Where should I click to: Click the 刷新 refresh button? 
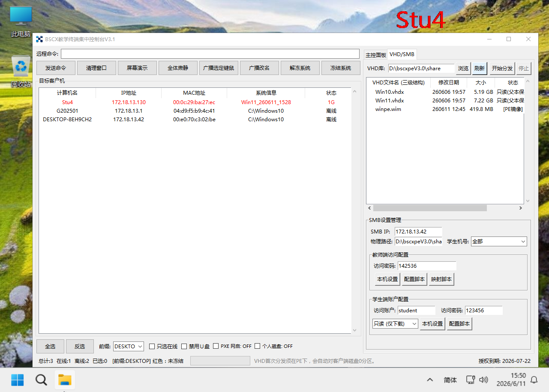pyautogui.click(x=480, y=69)
